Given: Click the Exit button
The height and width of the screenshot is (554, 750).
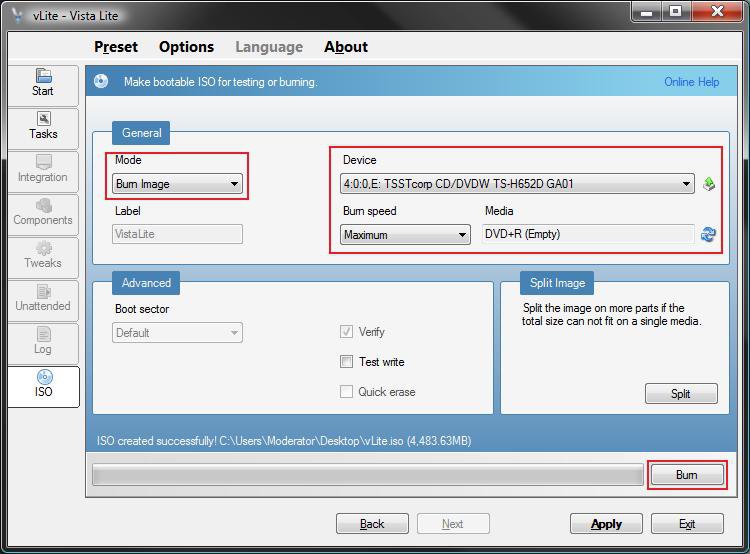Looking at the screenshot, I should pos(687,523).
